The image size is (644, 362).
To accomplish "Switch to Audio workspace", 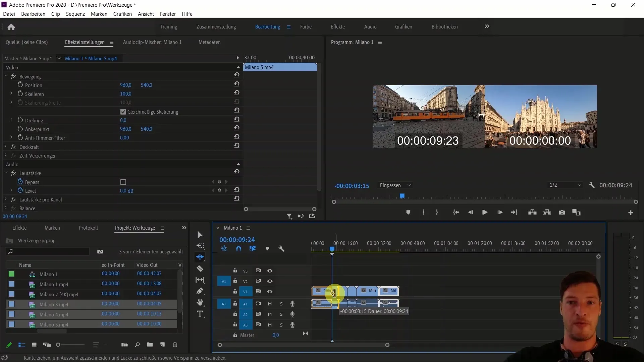I will [x=370, y=27].
